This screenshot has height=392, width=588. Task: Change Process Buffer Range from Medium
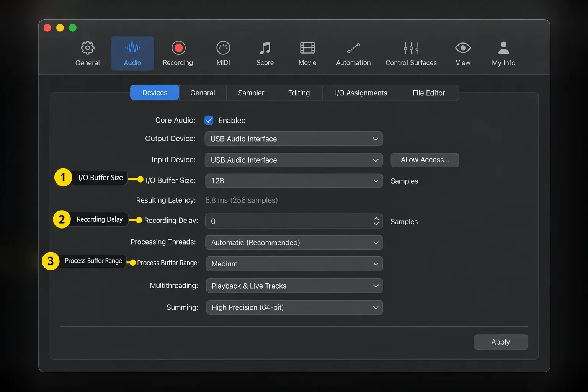[x=294, y=264]
